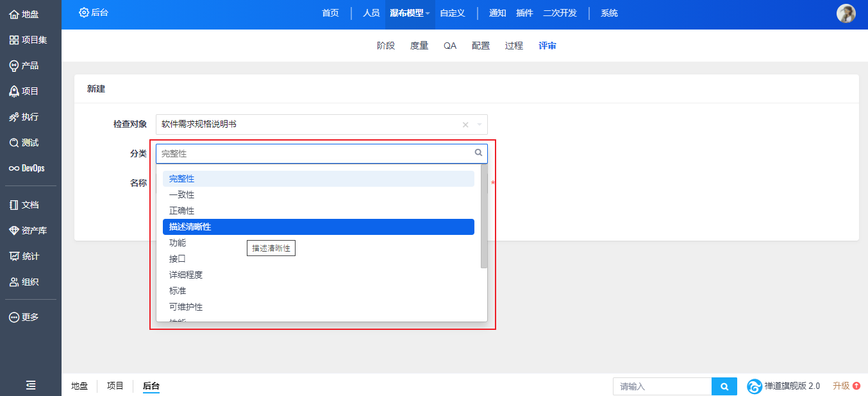Click the 后台 gear icon in header
Screen dimensions: 868x396
84,12
